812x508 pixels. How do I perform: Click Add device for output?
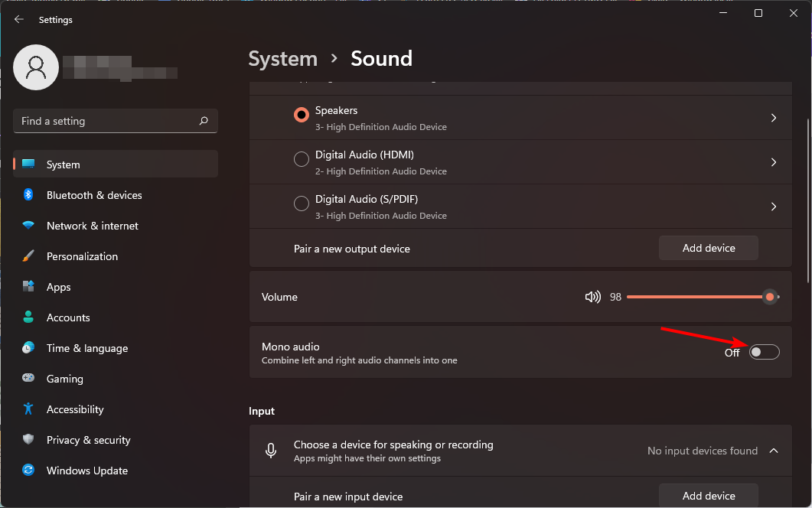tap(708, 249)
